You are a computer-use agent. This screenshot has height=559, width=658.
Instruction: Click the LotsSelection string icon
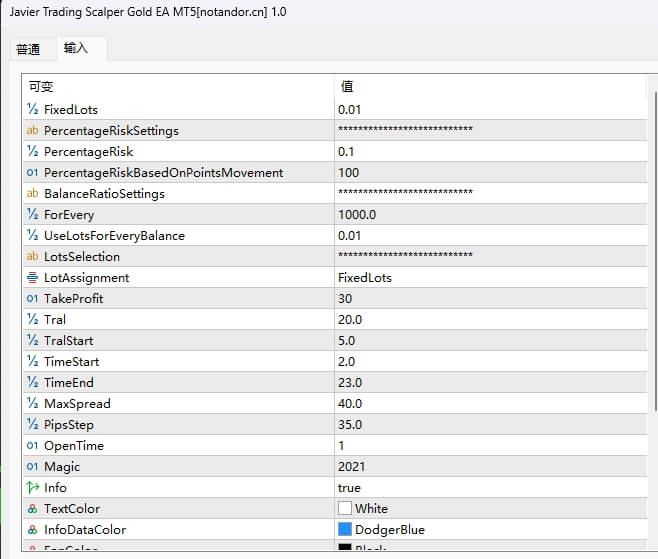[33, 256]
